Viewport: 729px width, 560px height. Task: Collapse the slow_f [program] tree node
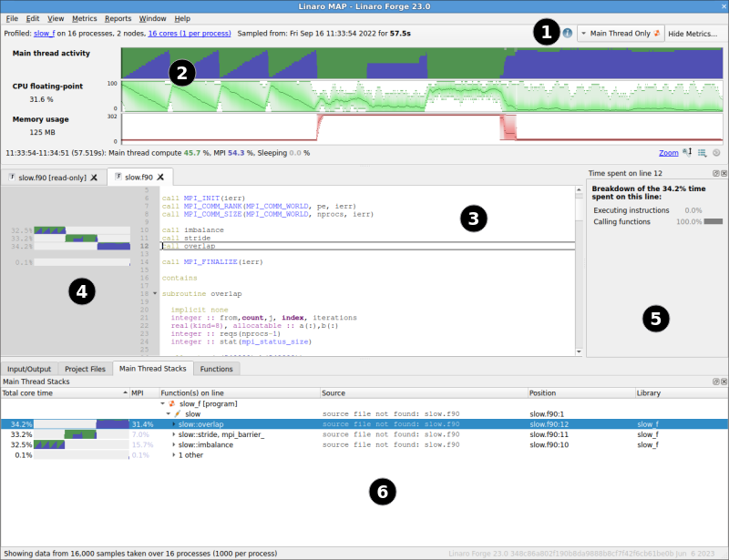(x=163, y=404)
